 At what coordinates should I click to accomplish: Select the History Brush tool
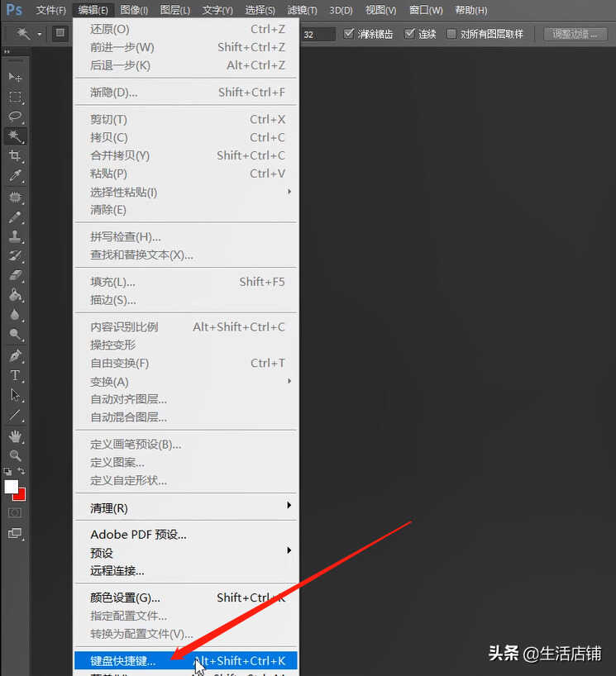(x=15, y=256)
